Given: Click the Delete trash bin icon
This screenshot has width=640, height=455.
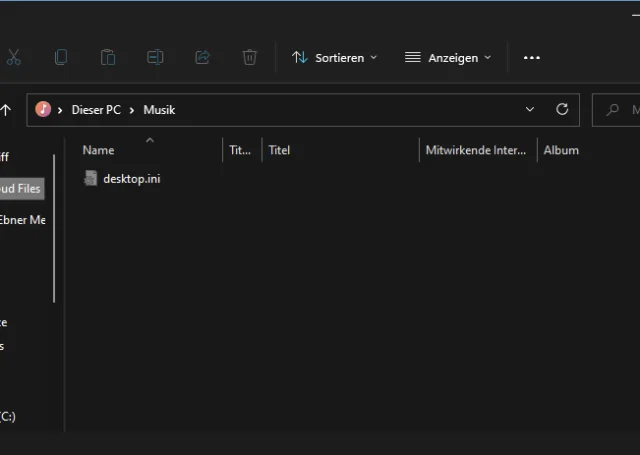Looking at the screenshot, I should [250, 58].
